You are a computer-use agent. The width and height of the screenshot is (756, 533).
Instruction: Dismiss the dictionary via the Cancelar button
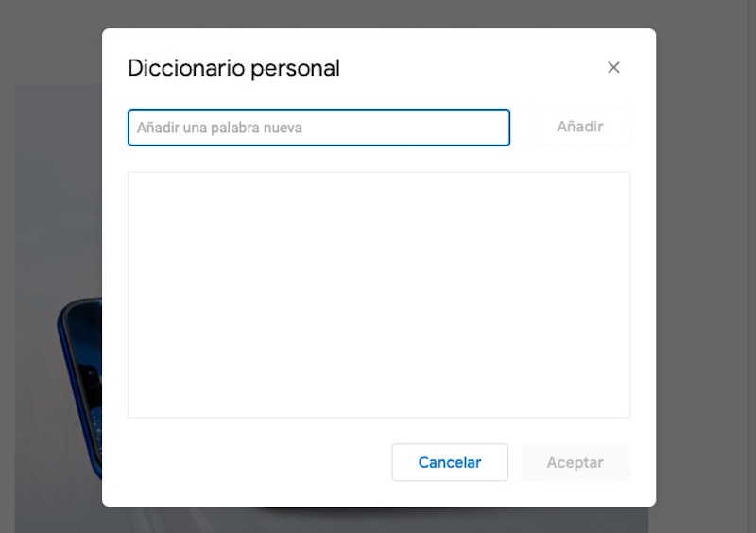click(450, 463)
